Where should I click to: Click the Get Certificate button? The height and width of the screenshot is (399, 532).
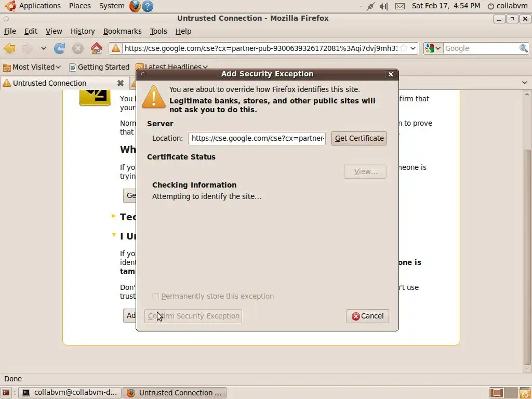pos(359,138)
